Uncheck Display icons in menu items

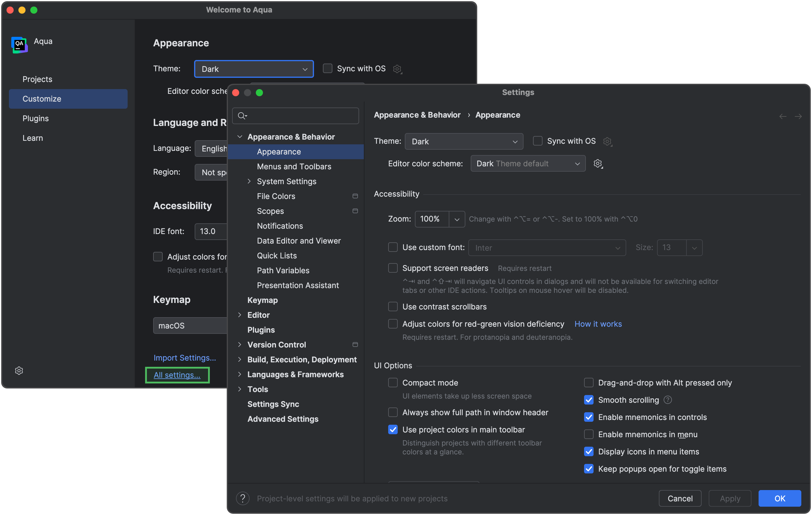(589, 451)
